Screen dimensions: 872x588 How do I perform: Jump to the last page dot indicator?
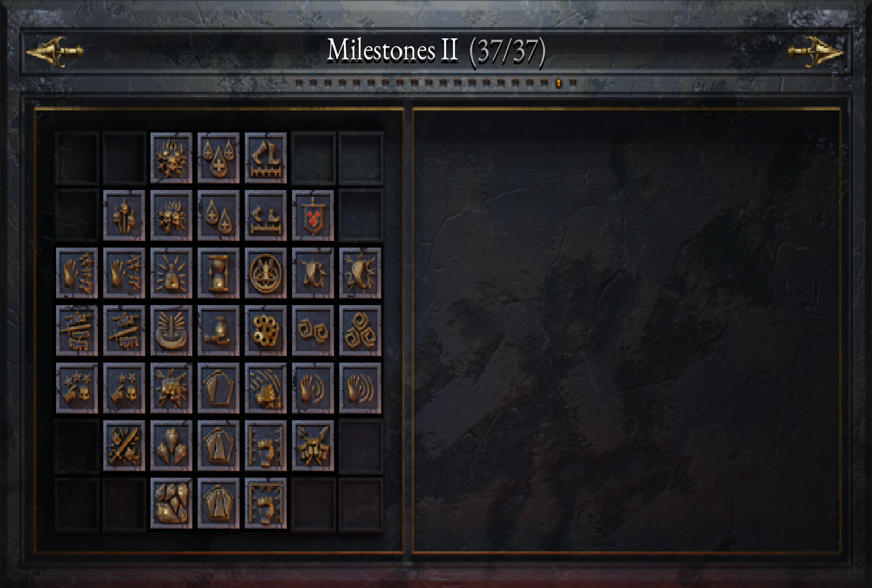[x=573, y=83]
